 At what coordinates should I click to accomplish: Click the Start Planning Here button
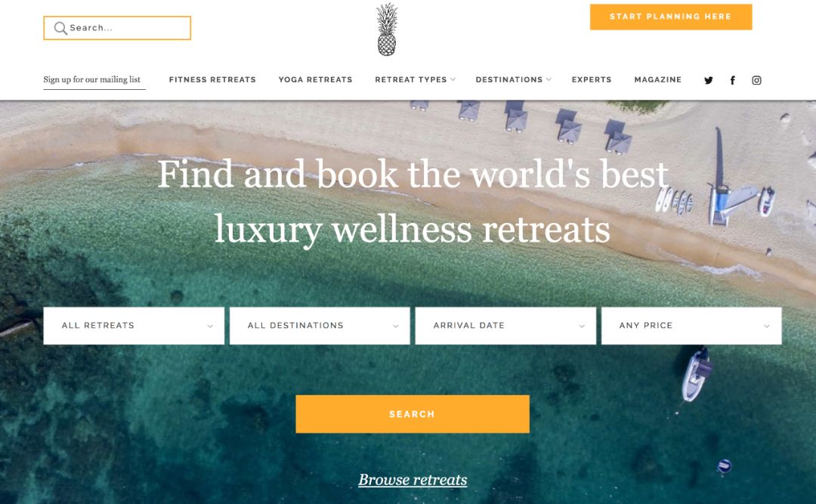point(671,17)
